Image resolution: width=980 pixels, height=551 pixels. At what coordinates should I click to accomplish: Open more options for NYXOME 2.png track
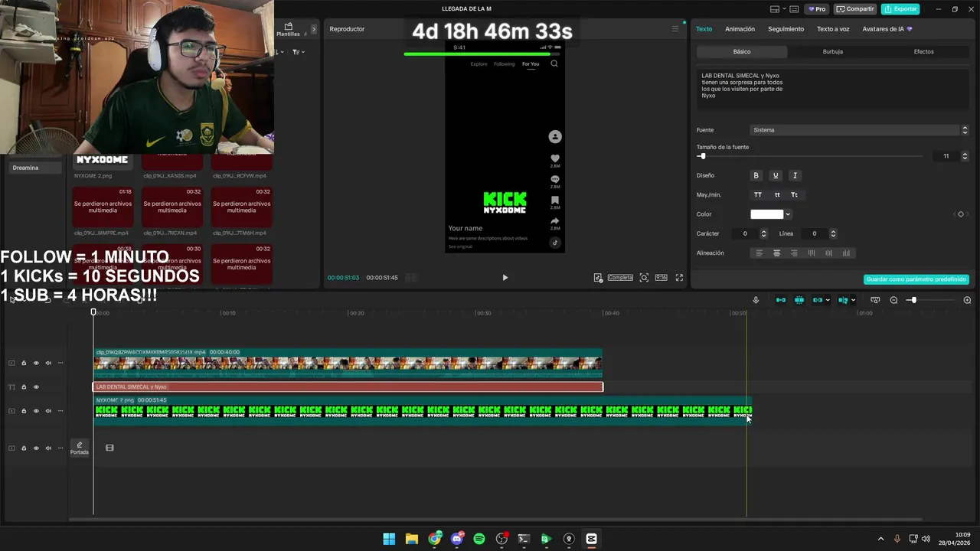tap(60, 411)
